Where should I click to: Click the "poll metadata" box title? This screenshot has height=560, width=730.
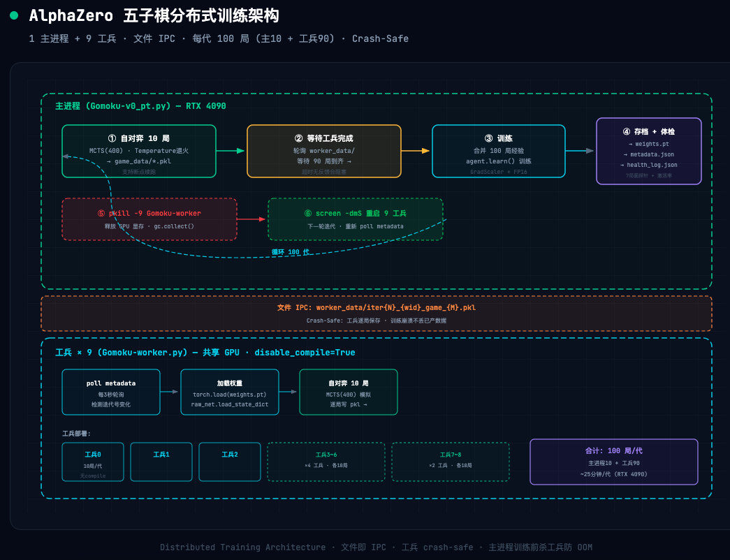[111, 383]
